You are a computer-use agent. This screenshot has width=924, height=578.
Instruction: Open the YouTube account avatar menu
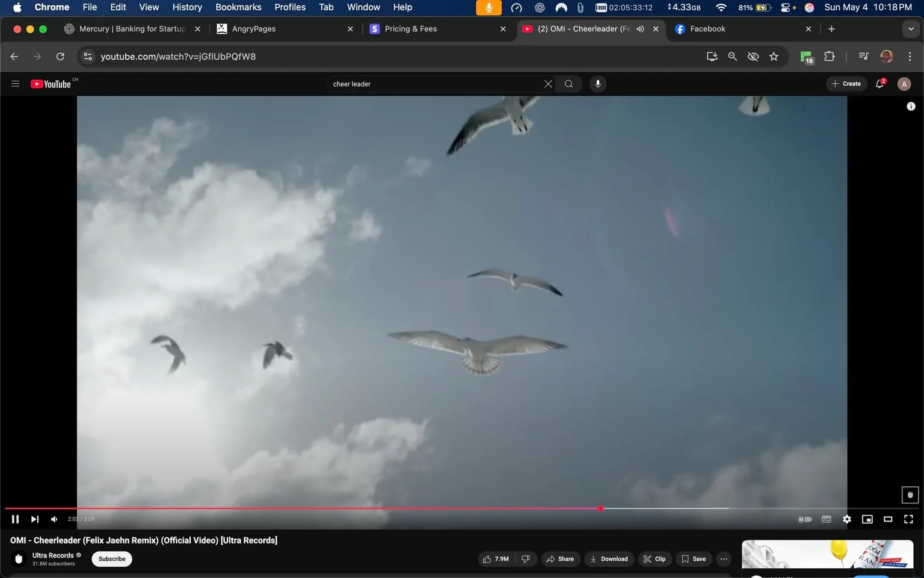(904, 84)
